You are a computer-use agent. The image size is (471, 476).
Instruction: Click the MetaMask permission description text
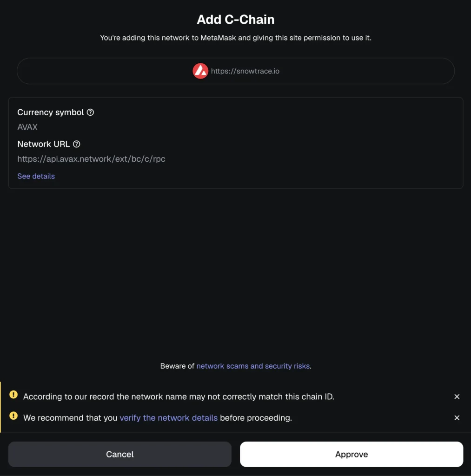(235, 38)
